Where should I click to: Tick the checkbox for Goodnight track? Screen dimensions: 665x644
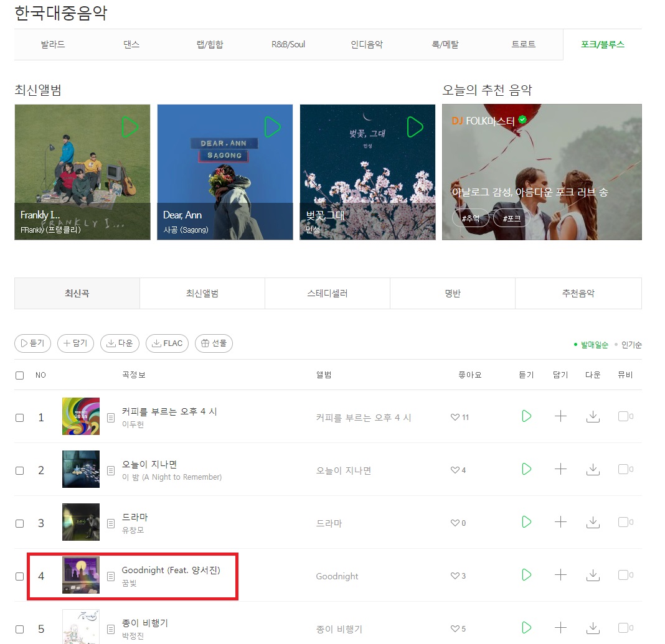pyautogui.click(x=19, y=576)
